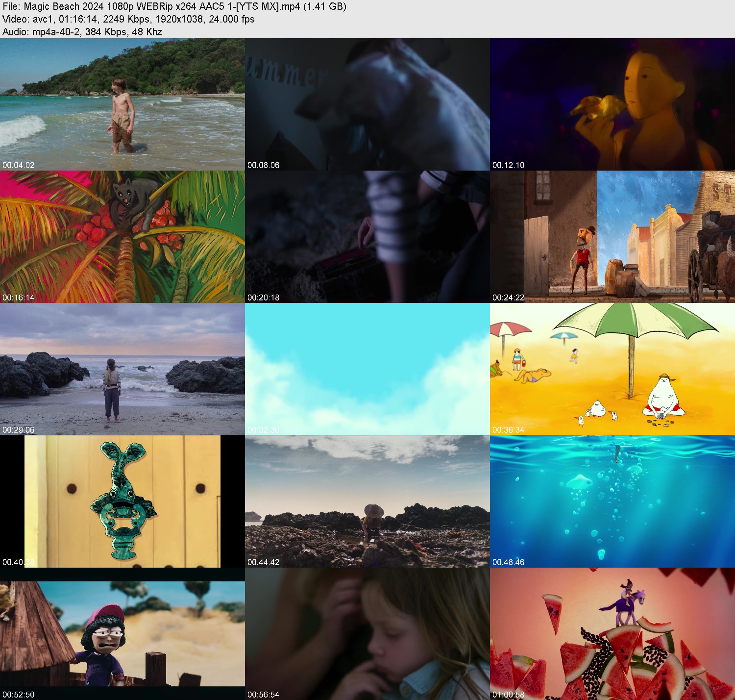The image size is (735, 700).
Task: Open the cartoon beach umbrella frame
Action: coord(612,369)
